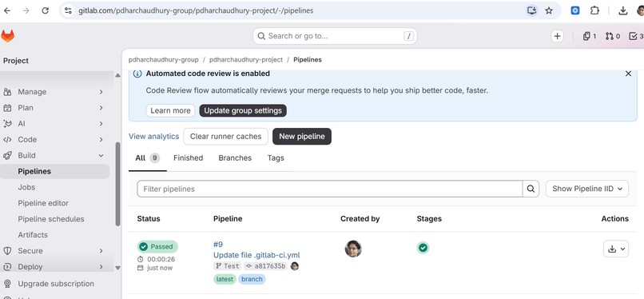This screenshot has height=299, width=644.
Task: Open assigned issues counter icon
Action: (590, 36)
